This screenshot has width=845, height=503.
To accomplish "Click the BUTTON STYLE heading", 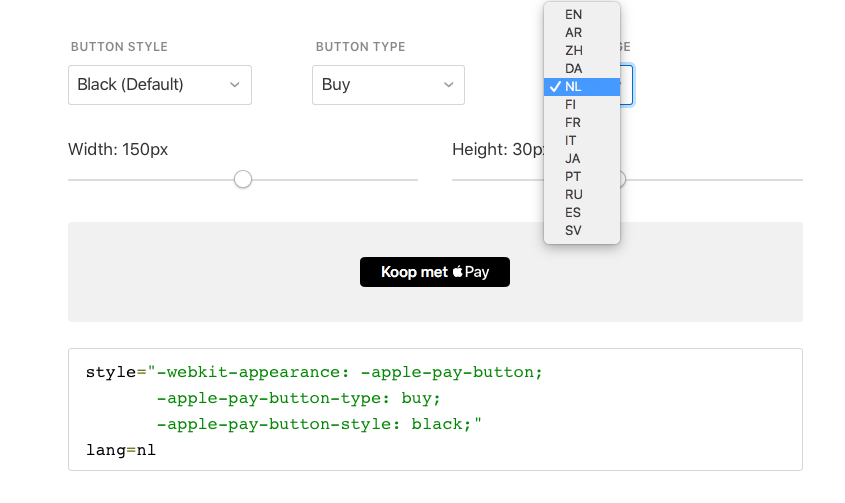I will point(119,47).
